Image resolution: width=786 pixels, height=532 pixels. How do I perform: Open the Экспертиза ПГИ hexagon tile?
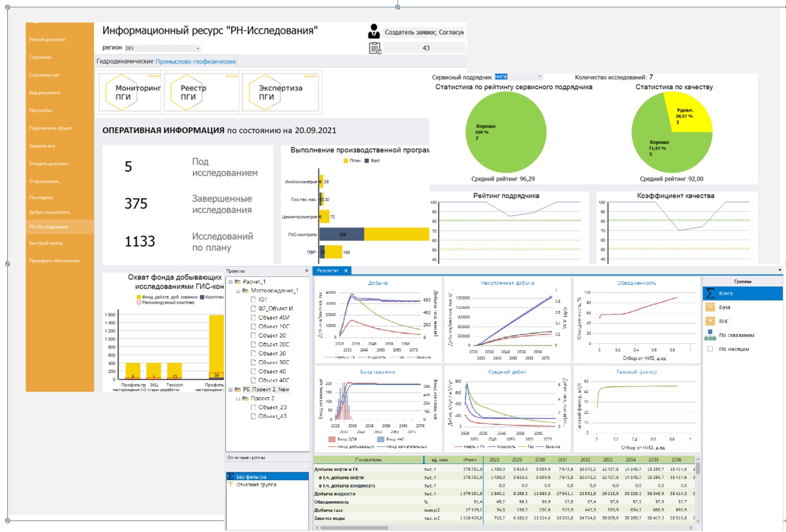281,92
